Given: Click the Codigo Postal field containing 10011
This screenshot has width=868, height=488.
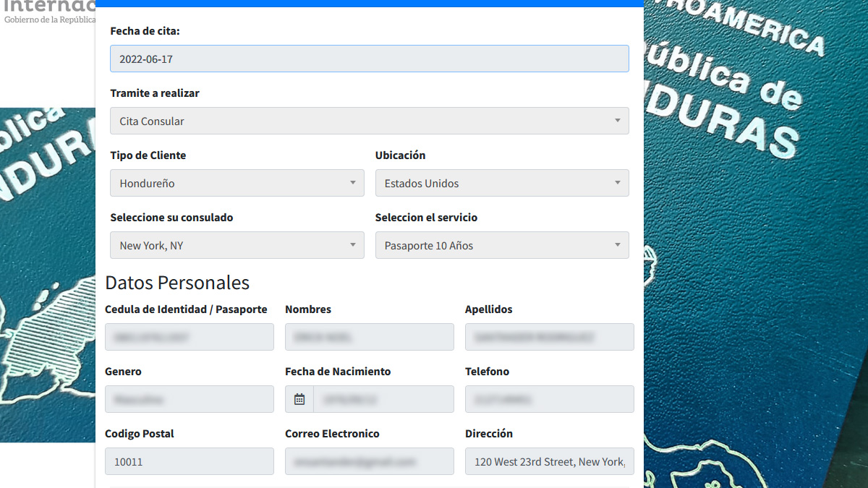Looking at the screenshot, I should tap(189, 461).
